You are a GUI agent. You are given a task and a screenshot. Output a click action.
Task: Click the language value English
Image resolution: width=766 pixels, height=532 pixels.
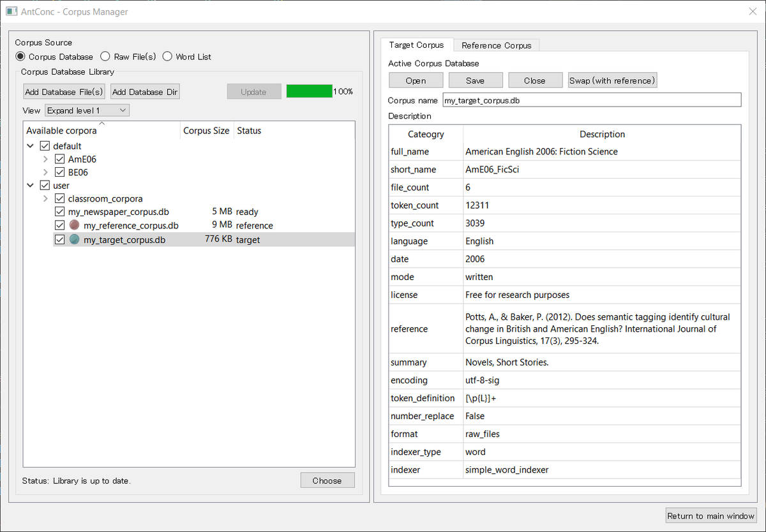coord(479,241)
